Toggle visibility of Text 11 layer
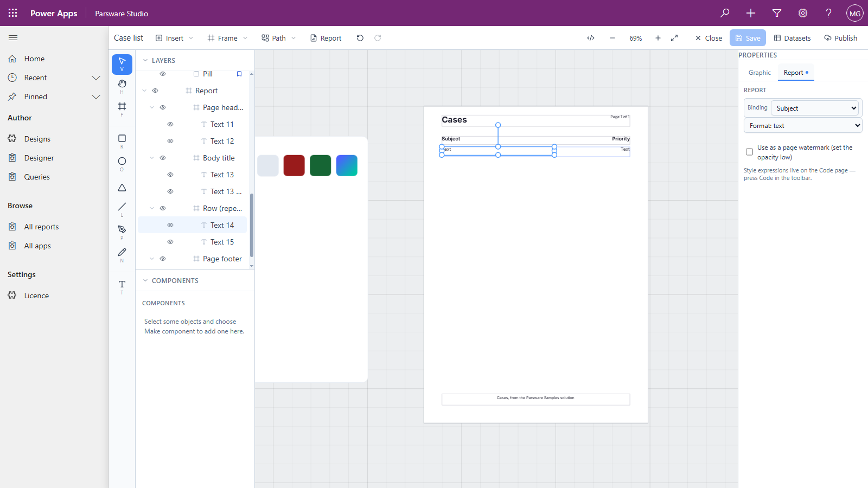The height and width of the screenshot is (488, 868). pos(170,124)
